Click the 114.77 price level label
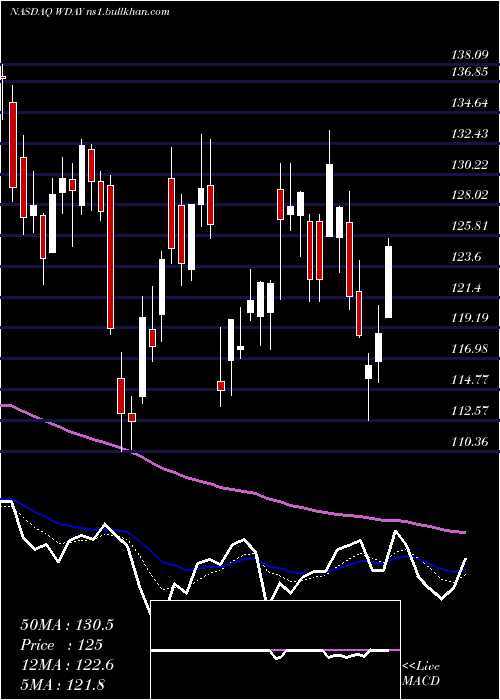 coord(470,380)
